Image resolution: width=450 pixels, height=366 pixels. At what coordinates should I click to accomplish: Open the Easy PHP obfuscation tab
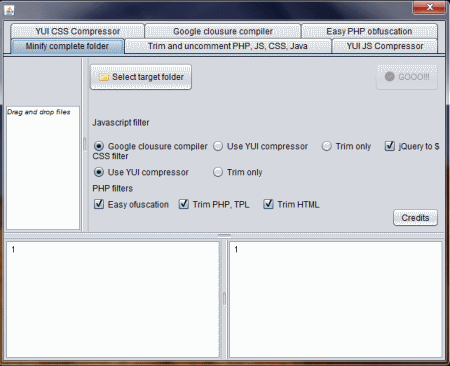click(x=369, y=31)
